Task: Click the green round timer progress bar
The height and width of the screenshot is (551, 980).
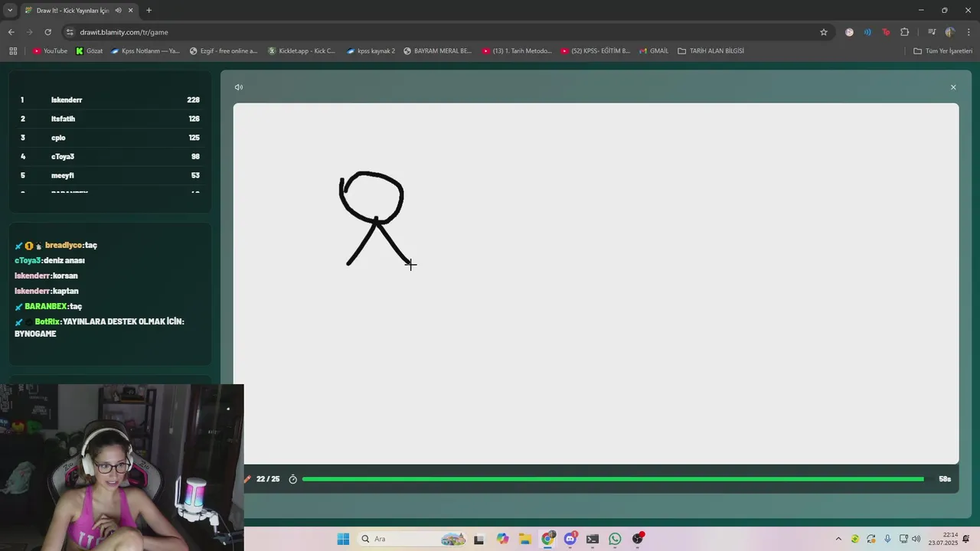Action: tap(613, 479)
